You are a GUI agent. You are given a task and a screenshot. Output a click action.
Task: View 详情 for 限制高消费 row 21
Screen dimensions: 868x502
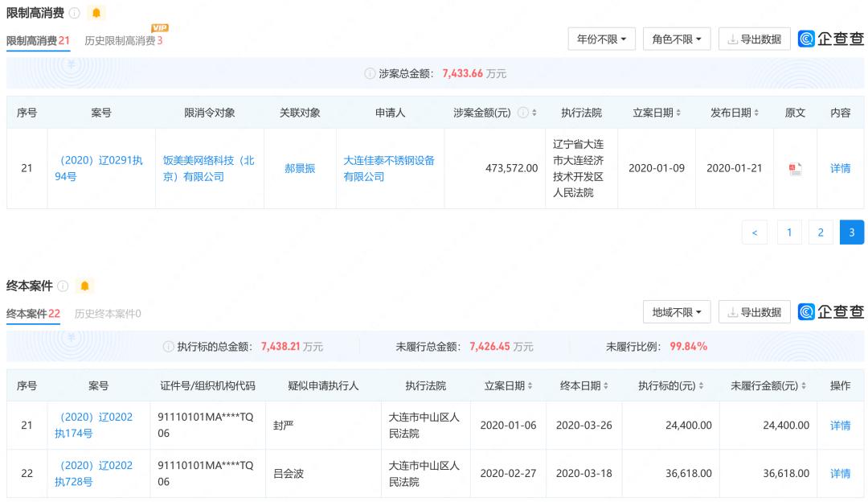click(840, 168)
